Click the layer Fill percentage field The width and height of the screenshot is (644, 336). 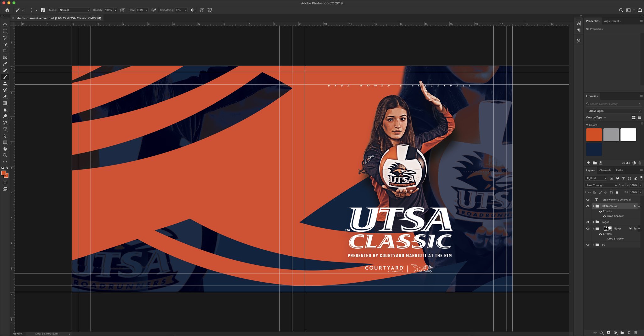(634, 192)
